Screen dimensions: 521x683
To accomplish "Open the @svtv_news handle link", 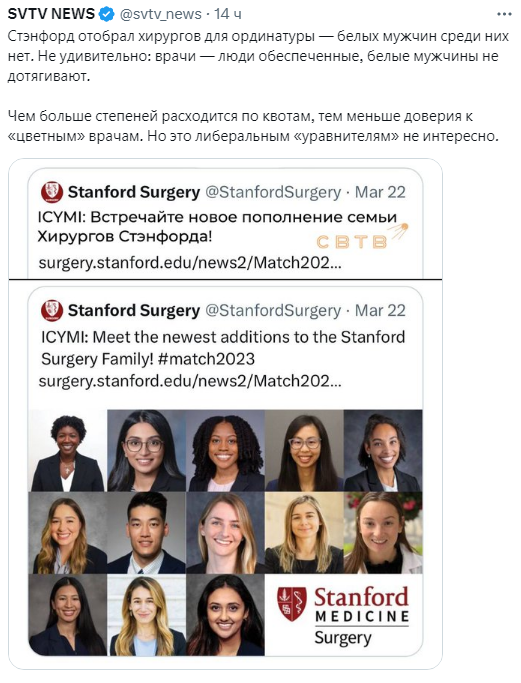I will pos(160,14).
